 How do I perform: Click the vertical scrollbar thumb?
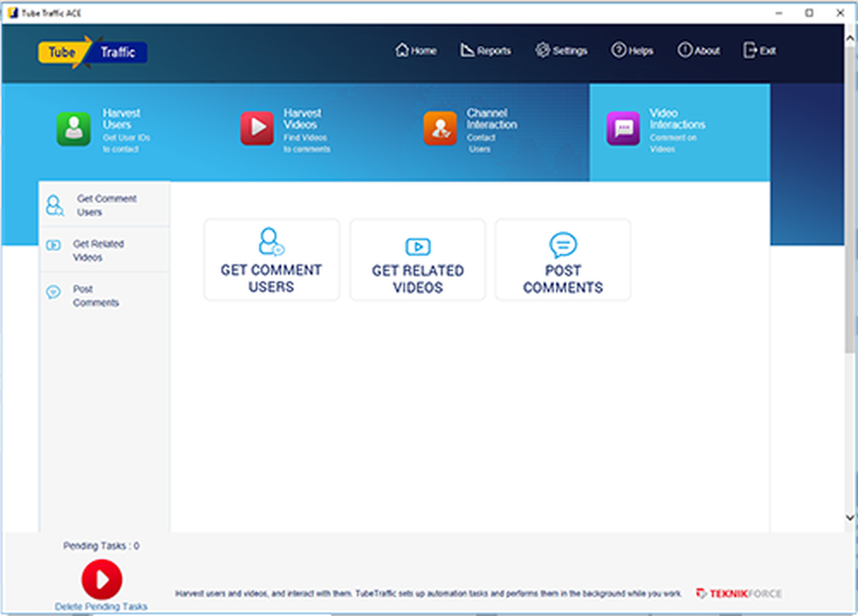click(849, 200)
